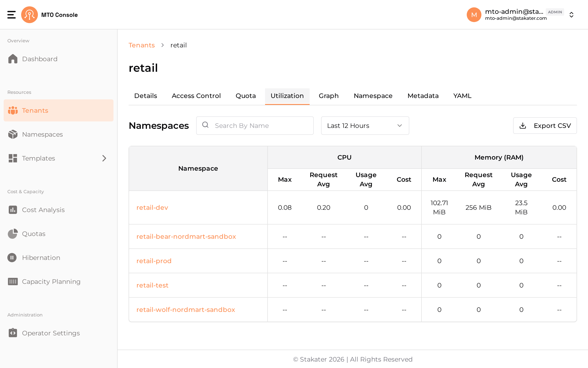Click the 'retail' breadcrumb text
The width and height of the screenshot is (588, 368).
[x=179, y=45]
